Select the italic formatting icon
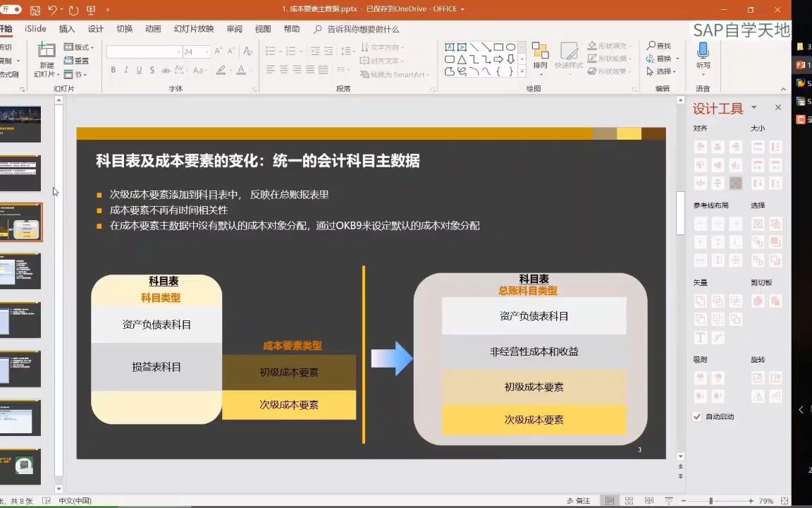This screenshot has height=508, width=812. click(x=125, y=69)
